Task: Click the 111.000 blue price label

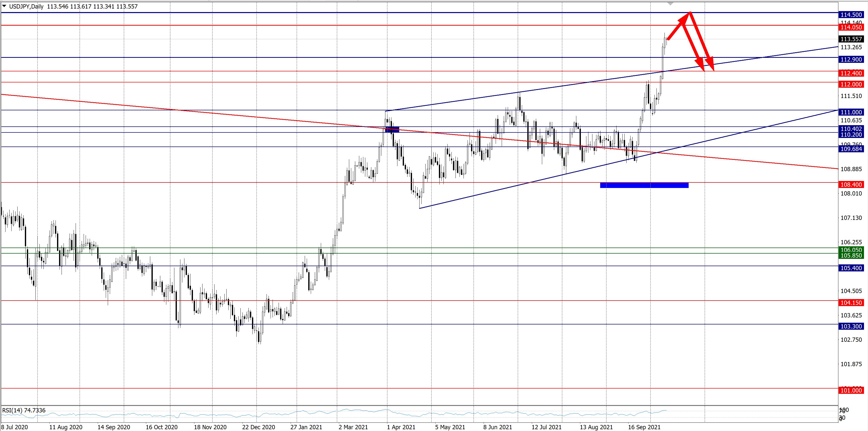Action: 851,112
